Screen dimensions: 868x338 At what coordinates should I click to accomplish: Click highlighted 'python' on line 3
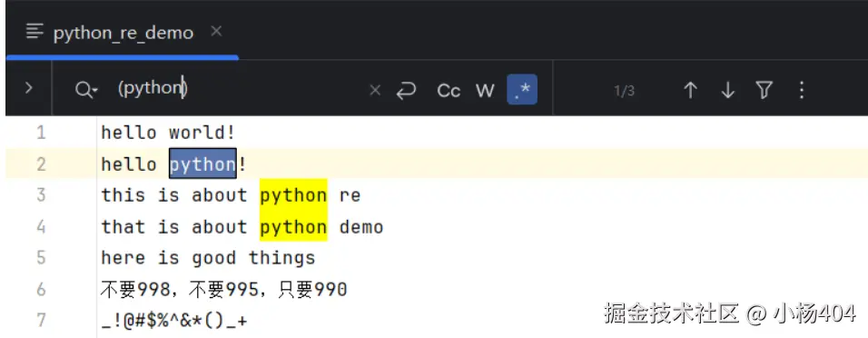click(x=293, y=195)
